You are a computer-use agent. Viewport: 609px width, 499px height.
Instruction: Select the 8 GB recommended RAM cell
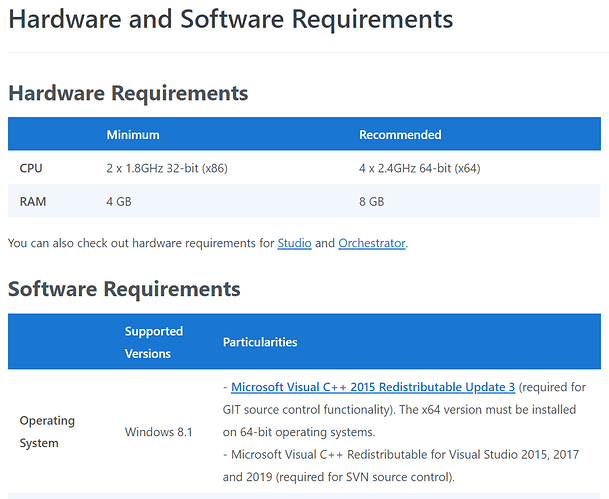point(372,201)
